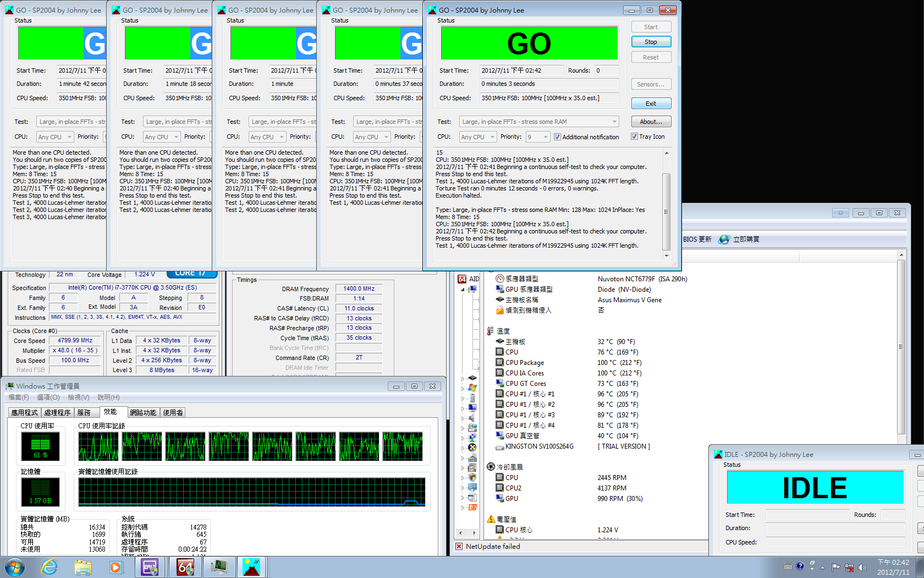
Task: Launch Internet Explorer from taskbar
Action: [x=50, y=566]
